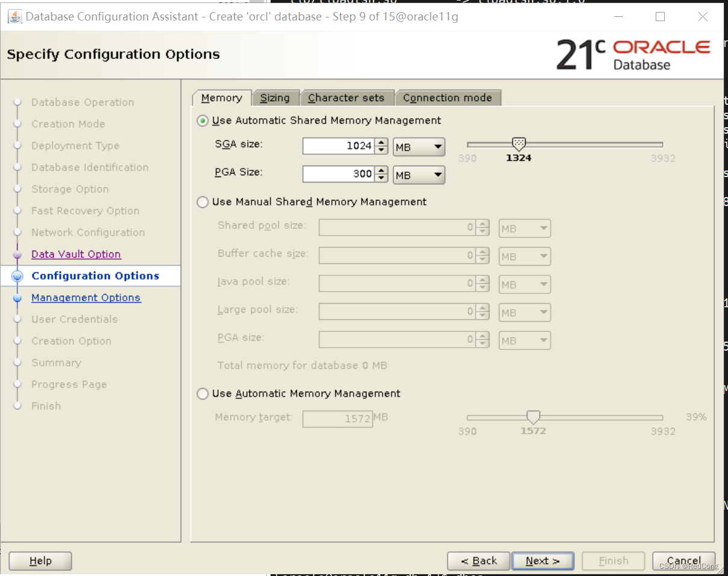The width and height of the screenshot is (728, 576).
Task: Open Buffer cache size unit dropdown
Action: [x=525, y=257]
